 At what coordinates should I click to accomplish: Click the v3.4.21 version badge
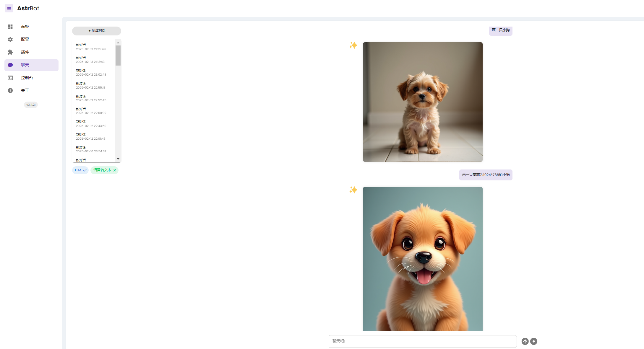tap(31, 105)
